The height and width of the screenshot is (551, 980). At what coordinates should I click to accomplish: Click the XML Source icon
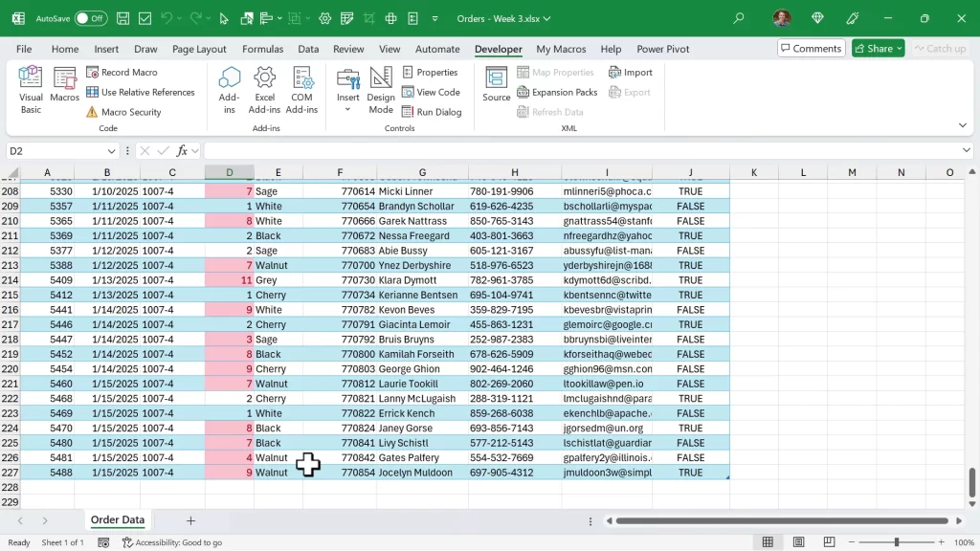pyautogui.click(x=496, y=84)
